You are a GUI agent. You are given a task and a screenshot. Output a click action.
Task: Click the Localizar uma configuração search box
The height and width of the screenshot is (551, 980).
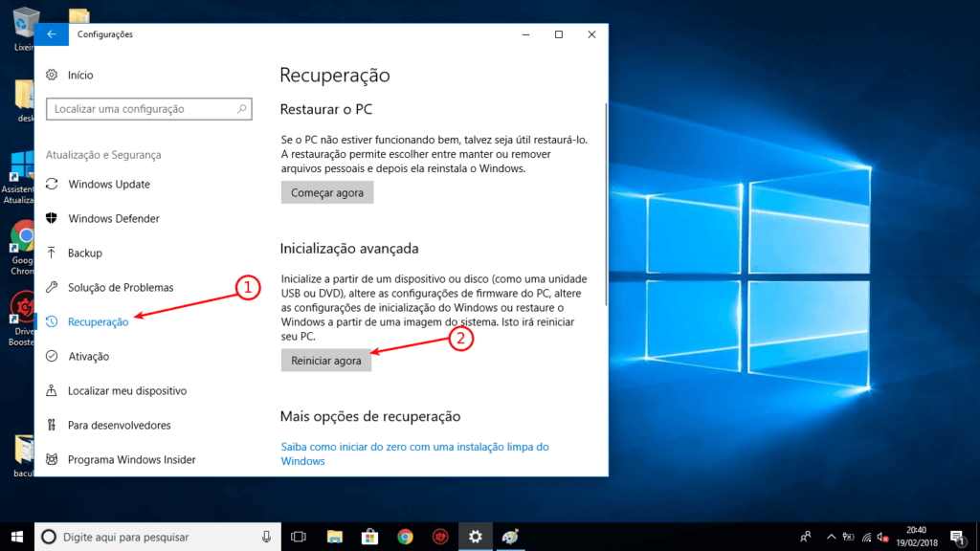pyautogui.click(x=148, y=109)
